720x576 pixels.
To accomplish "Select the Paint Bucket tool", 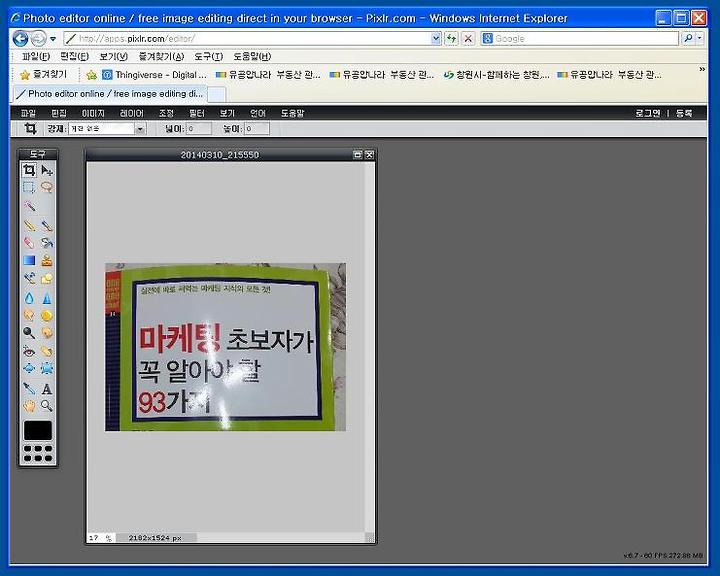I will (47, 243).
